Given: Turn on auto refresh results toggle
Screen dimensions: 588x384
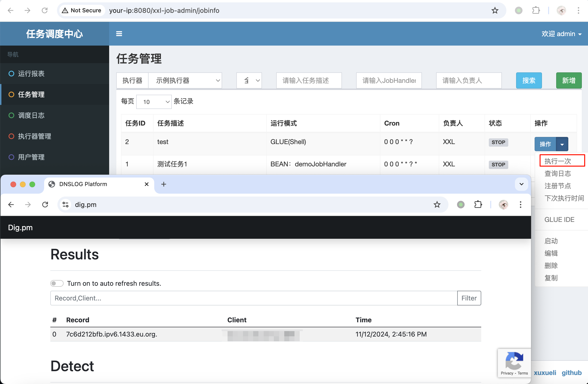Looking at the screenshot, I should coord(57,283).
